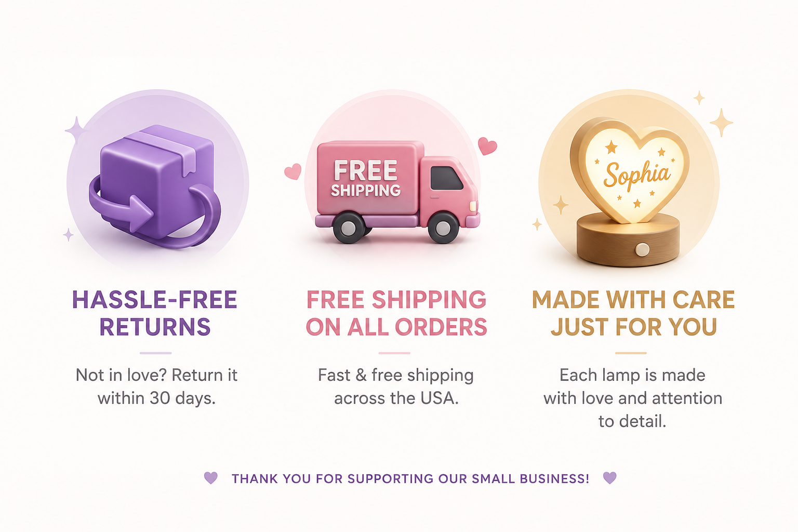Click the MADE WITH CARE JUST FOR YOU heading
This screenshot has width=798, height=532.
tap(633, 313)
